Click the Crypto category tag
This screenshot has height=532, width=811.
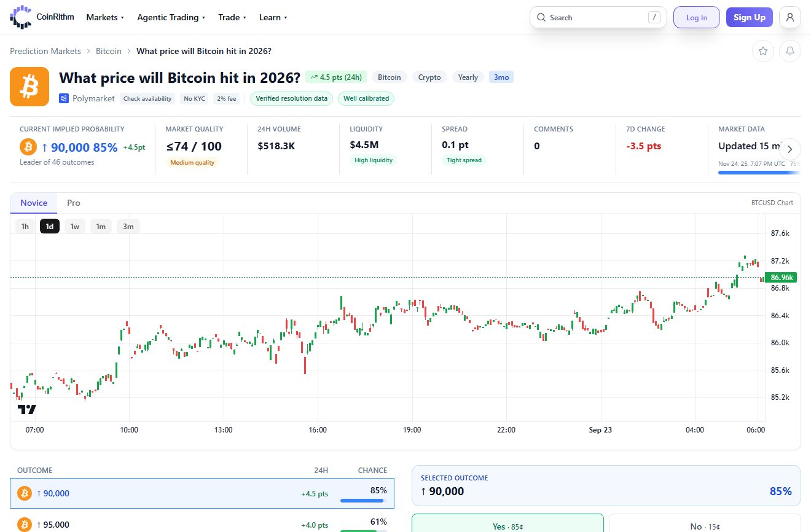[x=429, y=77]
